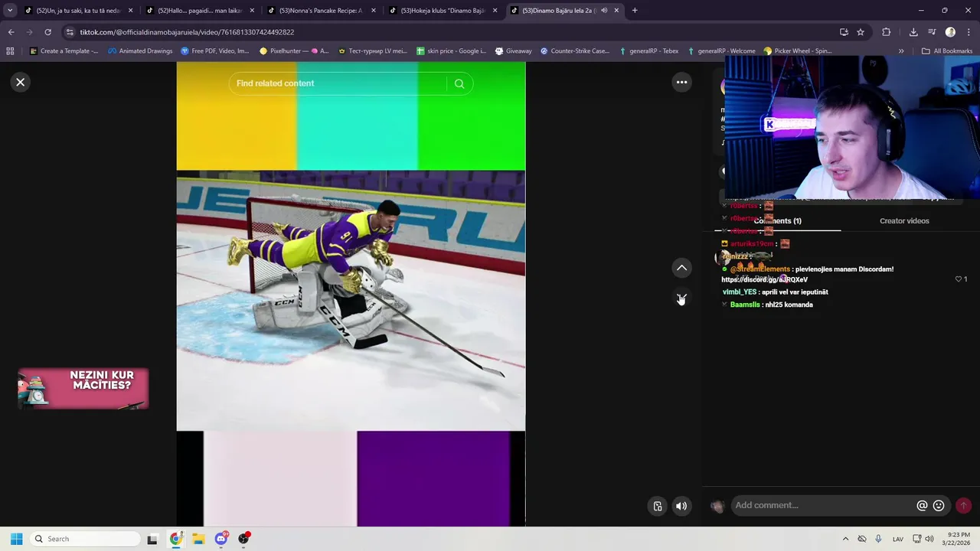Image resolution: width=980 pixels, height=551 pixels.
Task: Open the Counter-Strike Case bookmark
Action: point(575,51)
